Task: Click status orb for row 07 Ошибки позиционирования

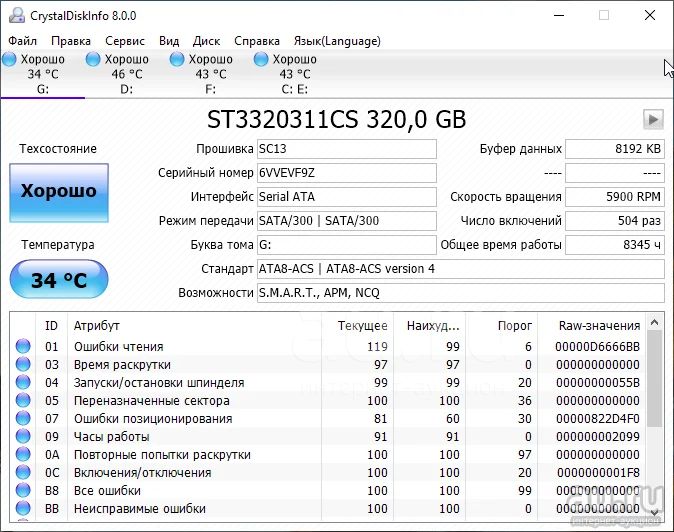Action: click(x=23, y=418)
